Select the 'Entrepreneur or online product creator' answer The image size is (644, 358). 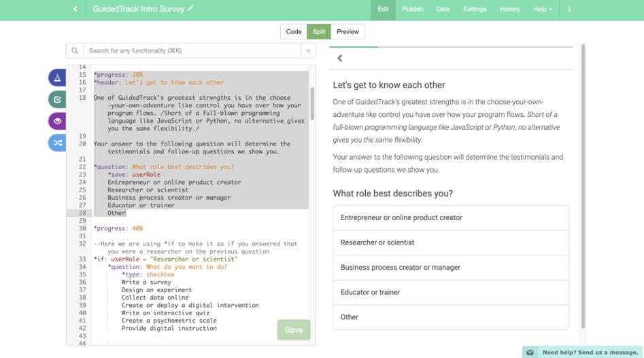[450, 218]
